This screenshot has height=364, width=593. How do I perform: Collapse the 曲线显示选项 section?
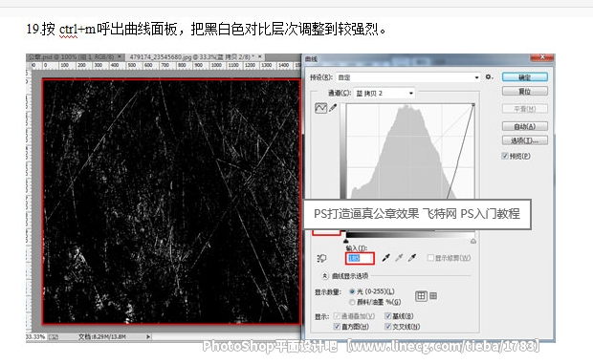[x=325, y=276]
